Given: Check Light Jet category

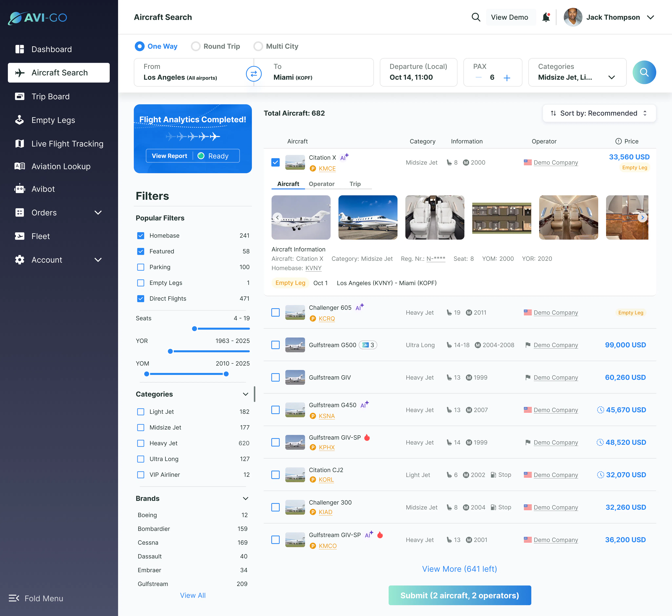Looking at the screenshot, I should [x=141, y=412].
